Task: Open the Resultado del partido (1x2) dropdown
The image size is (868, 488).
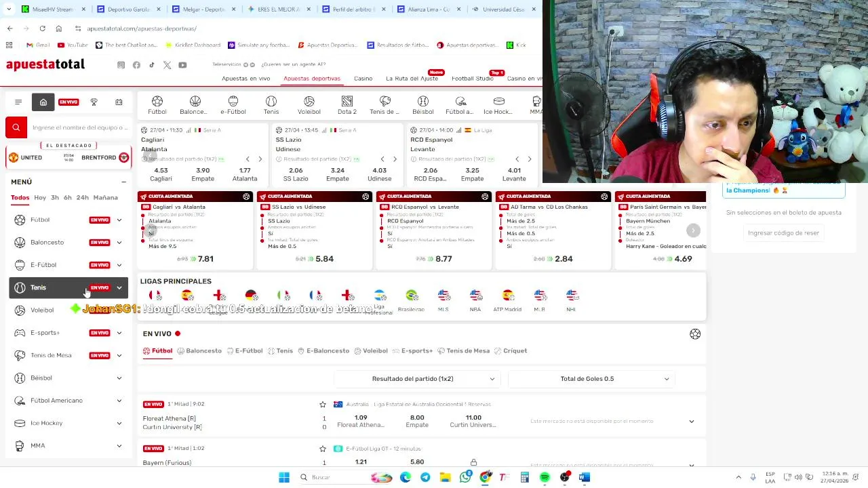Action: pyautogui.click(x=417, y=379)
